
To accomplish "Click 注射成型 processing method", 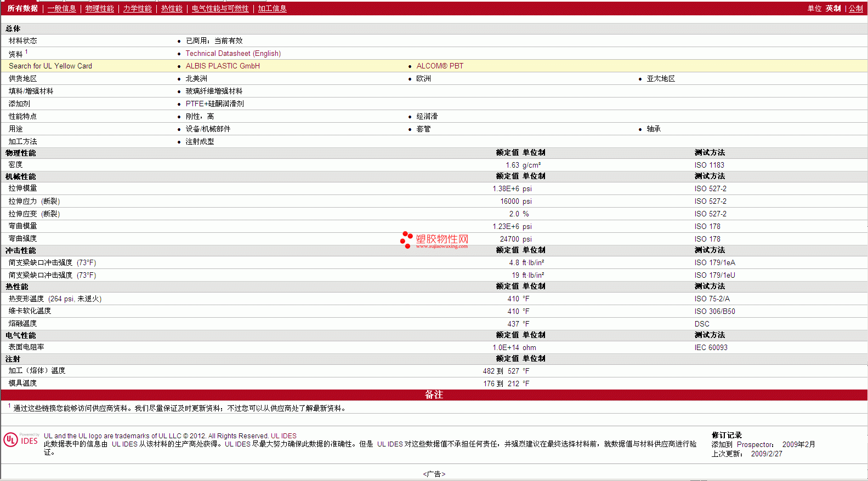I will (200, 142).
